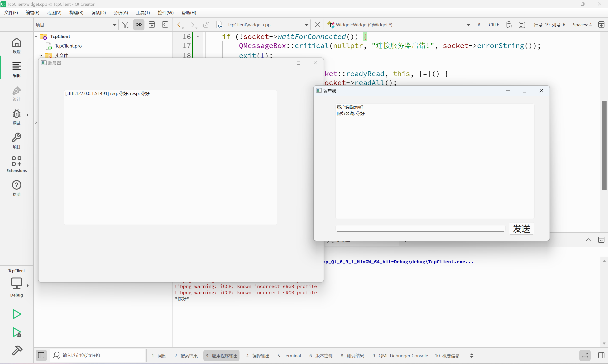Click the green Run button
Image resolution: width=608 pixels, height=364 pixels.
pos(16,314)
